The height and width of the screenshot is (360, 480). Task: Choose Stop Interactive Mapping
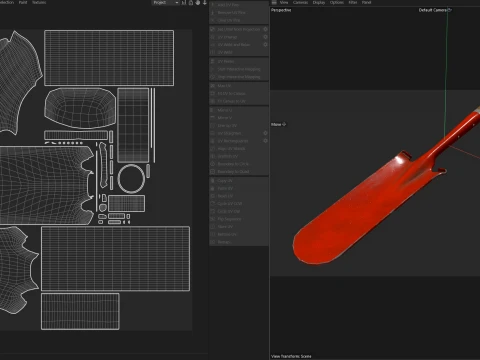pyautogui.click(x=239, y=77)
